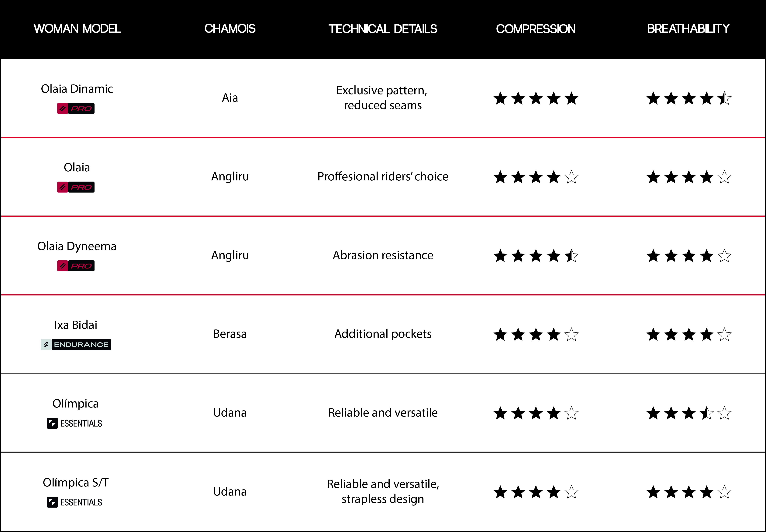Click the PRO badge under Olaia Dinamic
Image resolution: width=766 pixels, height=532 pixels.
click(76, 108)
